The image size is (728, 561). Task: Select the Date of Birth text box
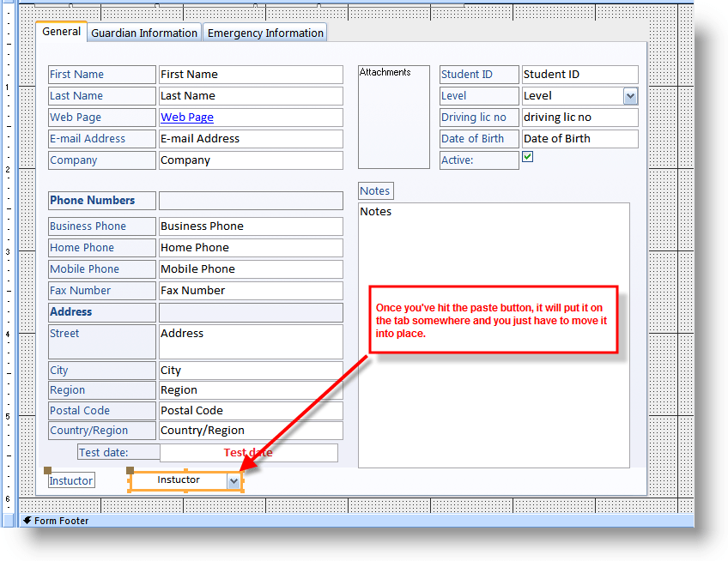click(579, 138)
